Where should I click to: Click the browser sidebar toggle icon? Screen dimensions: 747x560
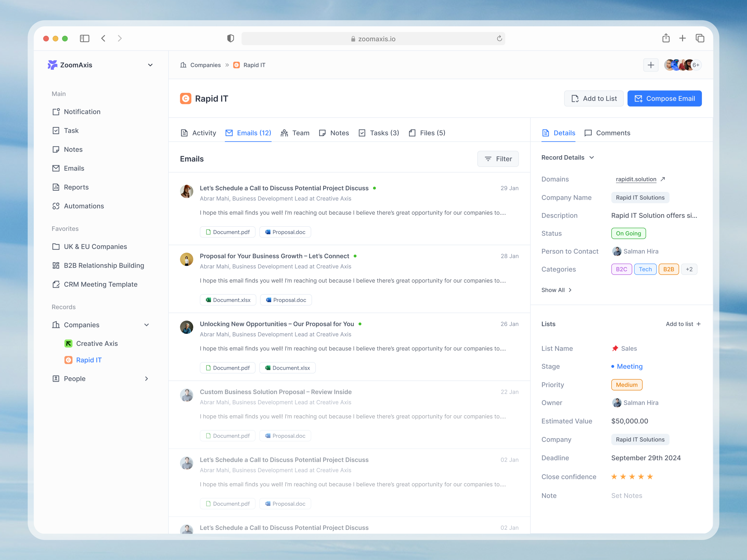(85, 38)
